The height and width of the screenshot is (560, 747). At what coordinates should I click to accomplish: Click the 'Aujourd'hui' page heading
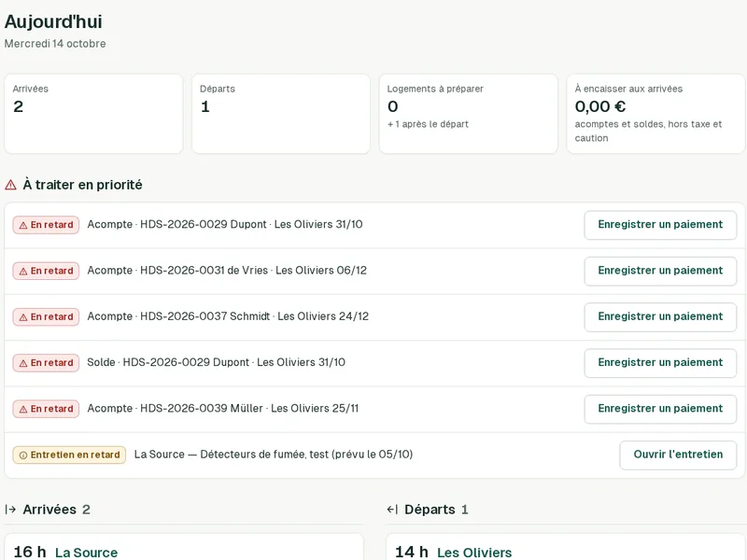point(53,21)
